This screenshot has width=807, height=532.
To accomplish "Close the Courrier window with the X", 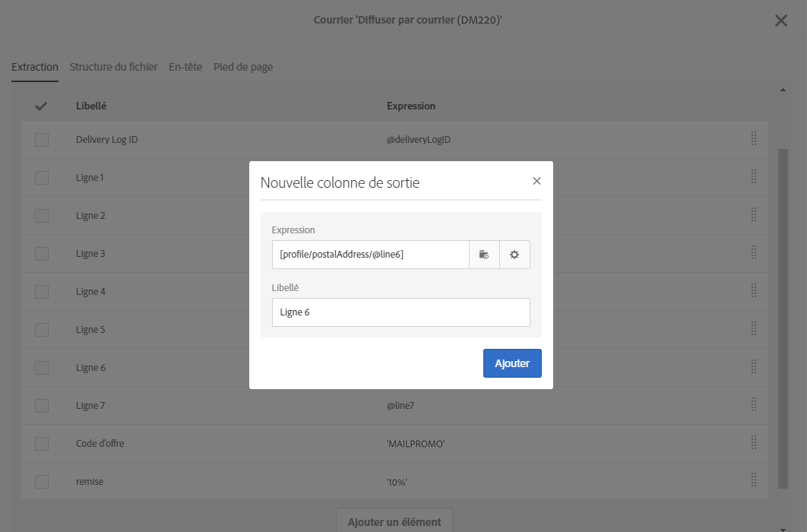I will tap(780, 21).
